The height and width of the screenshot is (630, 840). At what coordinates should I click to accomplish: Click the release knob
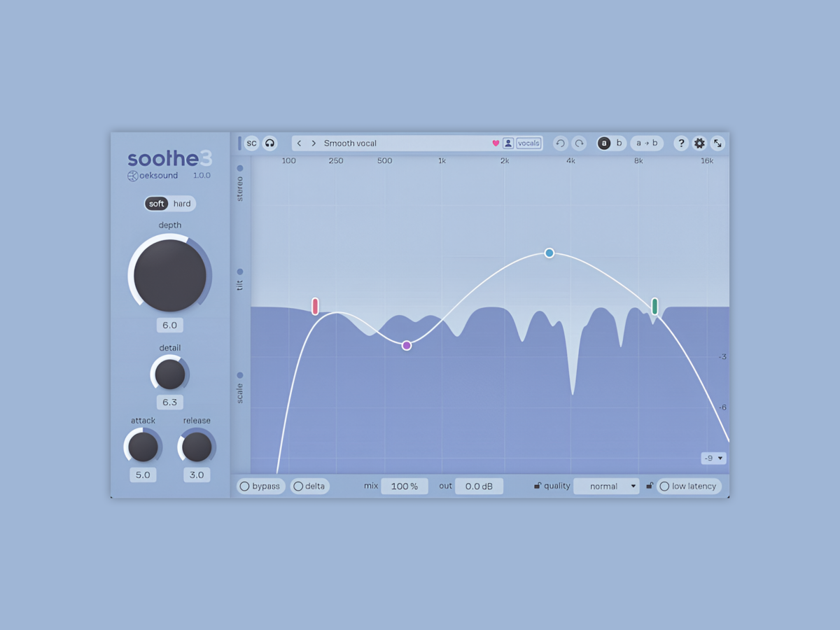pos(197,447)
